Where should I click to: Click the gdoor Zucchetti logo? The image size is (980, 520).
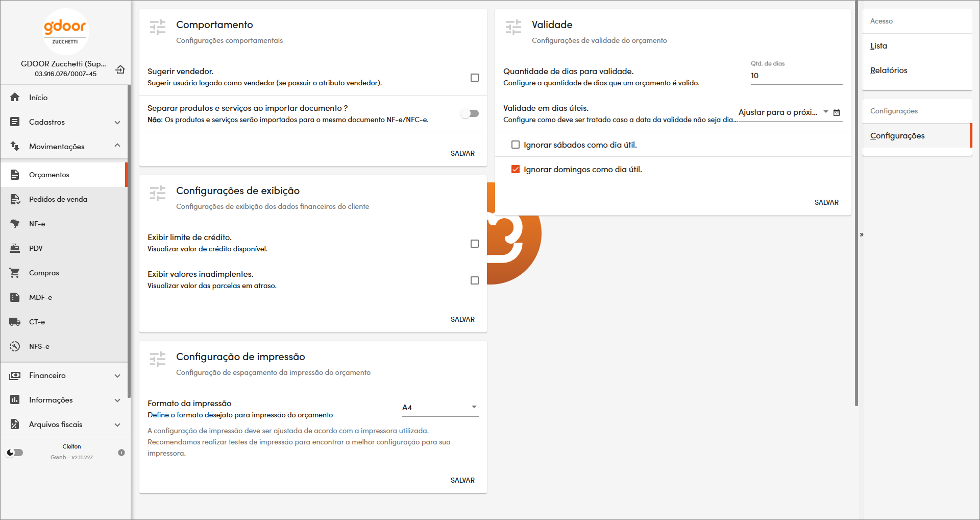(65, 31)
